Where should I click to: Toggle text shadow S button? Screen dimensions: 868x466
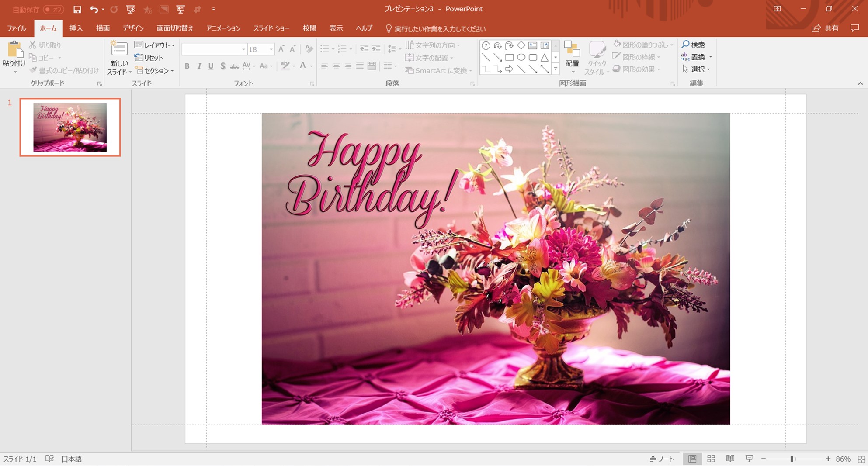click(x=223, y=66)
